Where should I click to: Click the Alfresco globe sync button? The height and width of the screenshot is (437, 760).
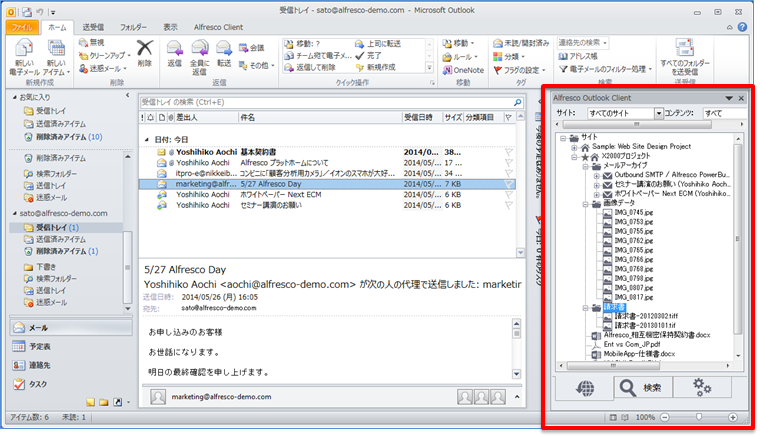[585, 388]
